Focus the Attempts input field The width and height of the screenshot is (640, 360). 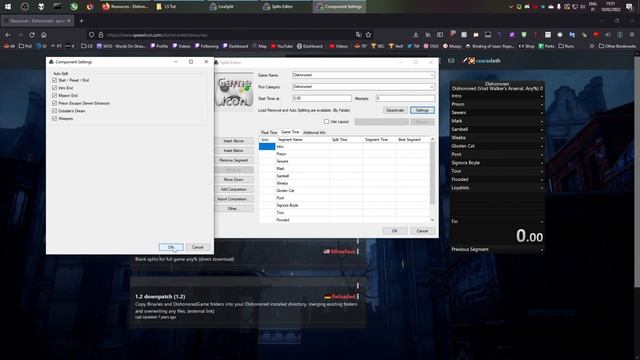405,98
